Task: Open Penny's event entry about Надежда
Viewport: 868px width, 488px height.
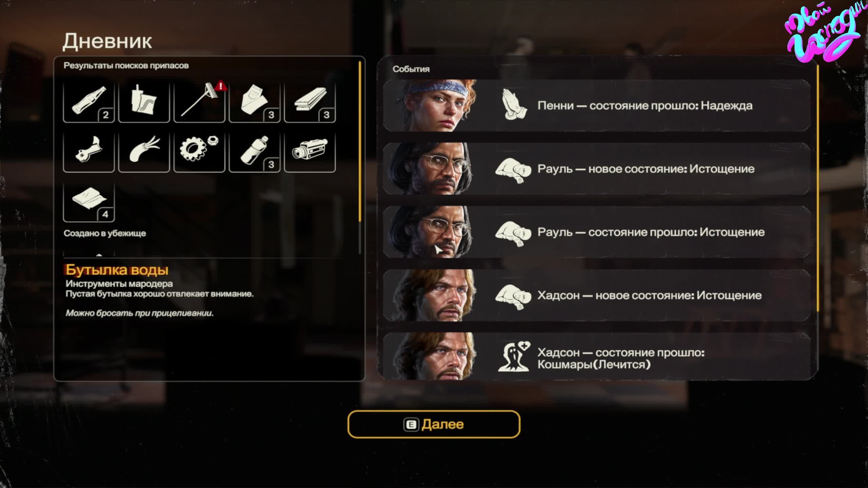Action: click(x=597, y=105)
